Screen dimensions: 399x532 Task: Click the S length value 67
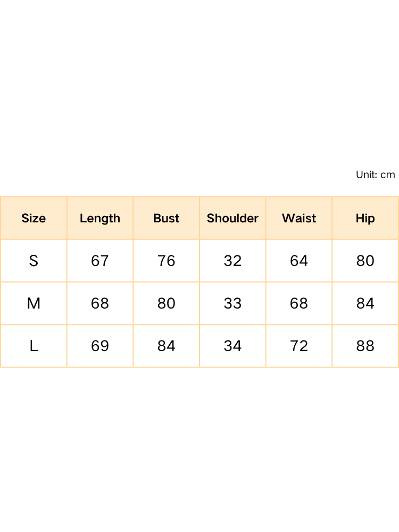[100, 261]
